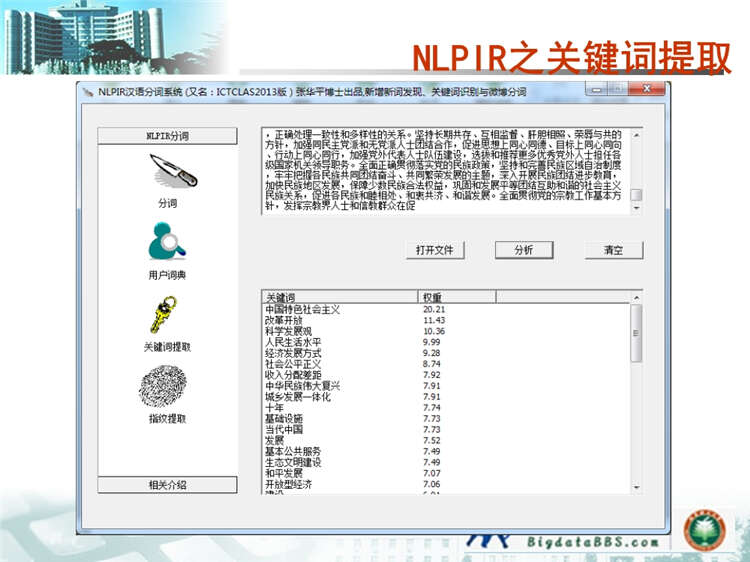This screenshot has height=562, width=750.
Task: Click the fingerprint icon for 指纹提取
Action: 167,385
